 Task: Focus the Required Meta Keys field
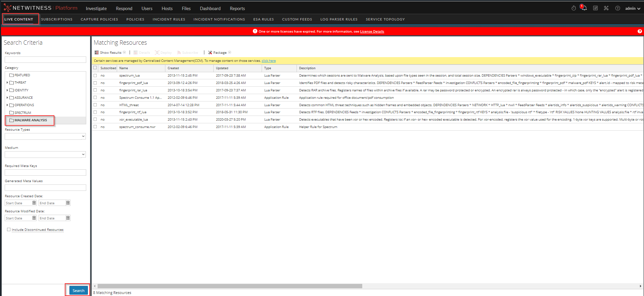(x=45, y=172)
